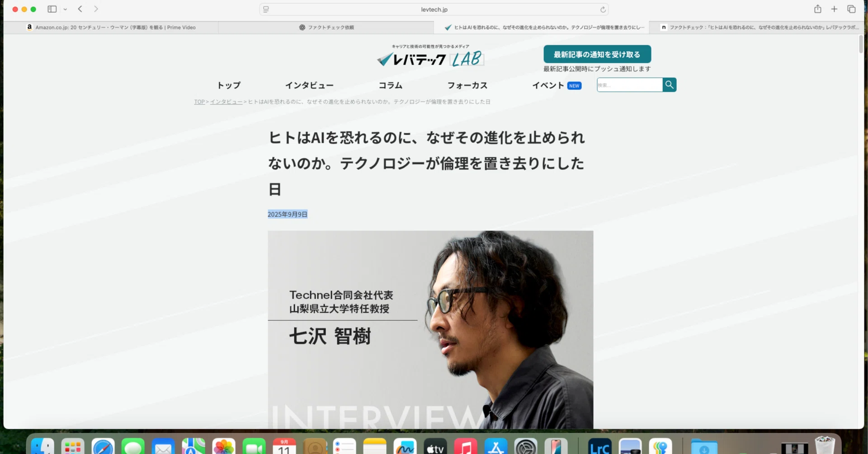Open FaceTime from the Dock
This screenshot has width=868, height=454.
pos(254,447)
